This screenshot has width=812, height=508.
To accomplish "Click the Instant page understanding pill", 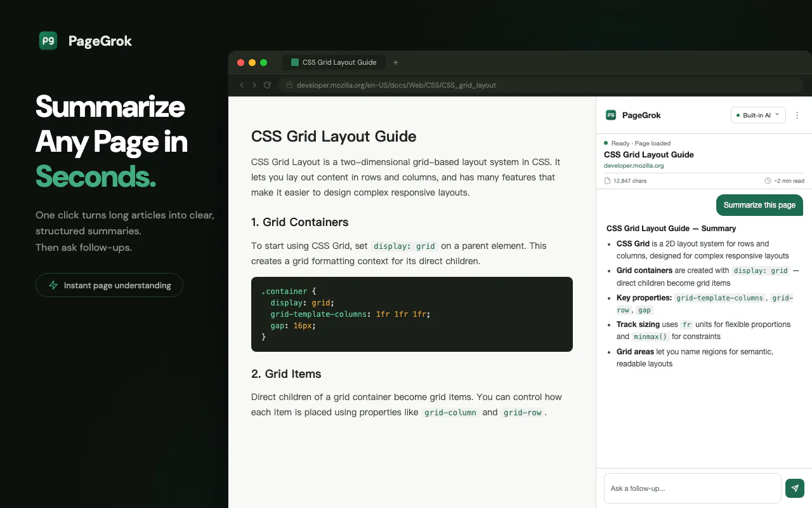I will coord(109,285).
